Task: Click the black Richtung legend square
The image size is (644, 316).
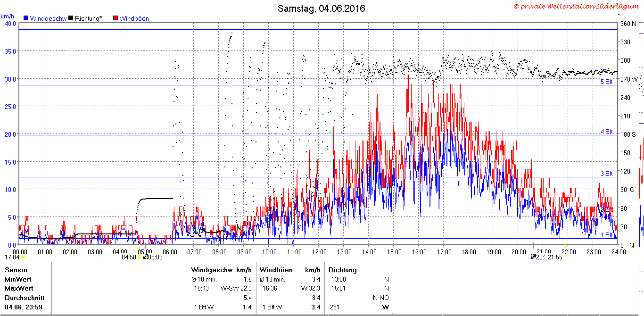Action: pyautogui.click(x=71, y=18)
